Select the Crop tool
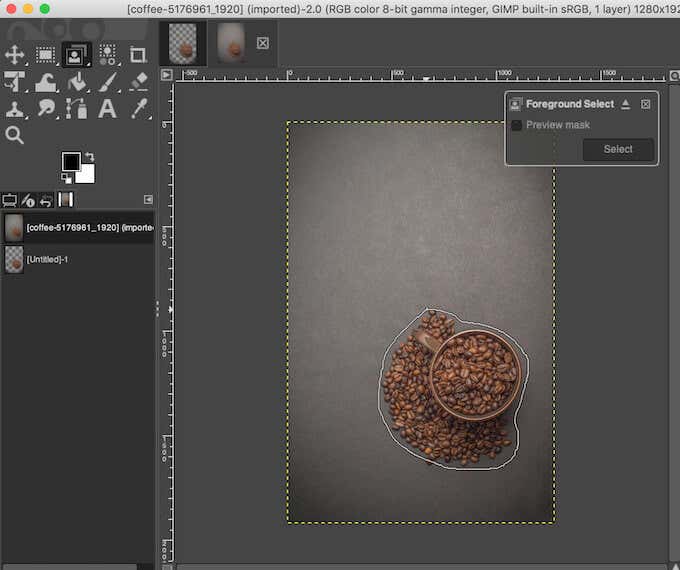The height and width of the screenshot is (570, 680). pyautogui.click(x=138, y=55)
